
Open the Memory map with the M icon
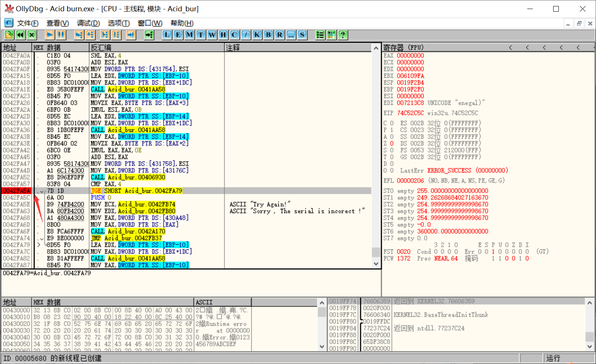[x=189, y=35]
